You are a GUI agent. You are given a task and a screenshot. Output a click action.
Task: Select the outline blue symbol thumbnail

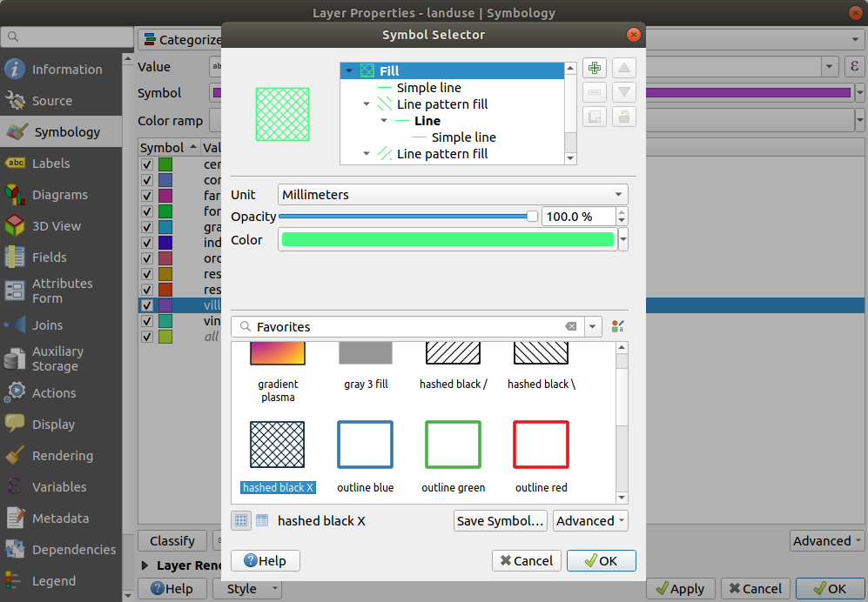365,445
